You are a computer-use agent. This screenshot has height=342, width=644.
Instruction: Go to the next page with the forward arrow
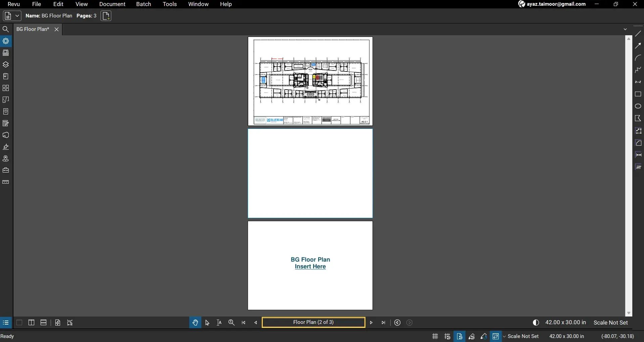point(371,322)
